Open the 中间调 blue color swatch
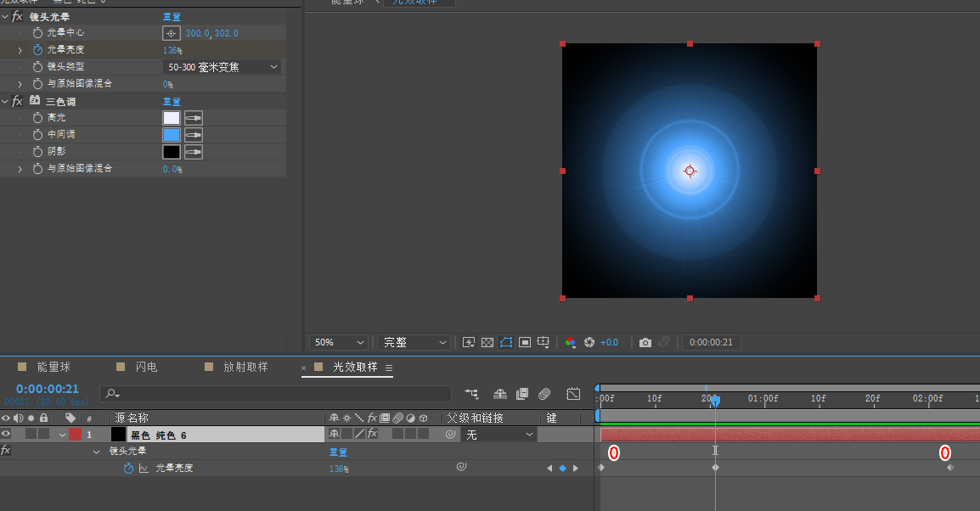Image resolution: width=980 pixels, height=511 pixels. (172, 135)
